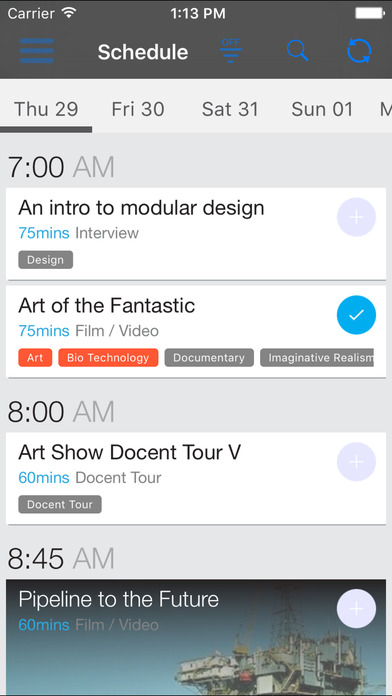The height and width of the screenshot is (696, 392).
Task: Open the 'Art of the Fantastic' session title
Action: coord(107,305)
